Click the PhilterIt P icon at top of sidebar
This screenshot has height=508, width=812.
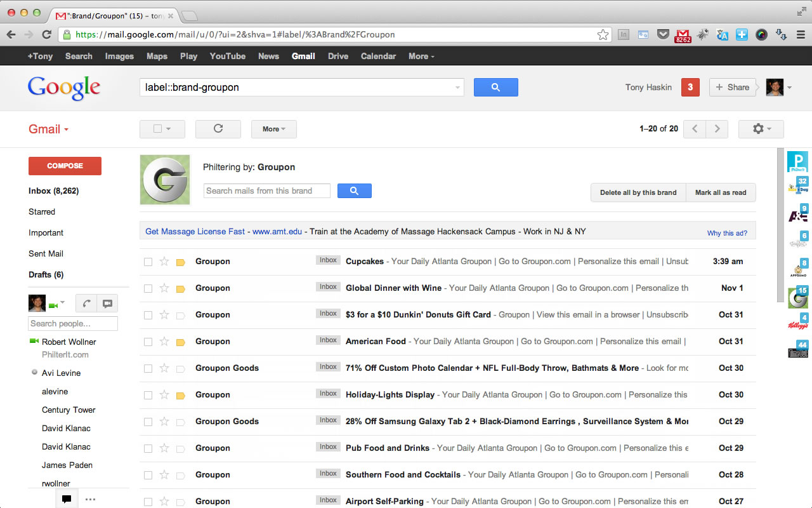pyautogui.click(x=797, y=162)
